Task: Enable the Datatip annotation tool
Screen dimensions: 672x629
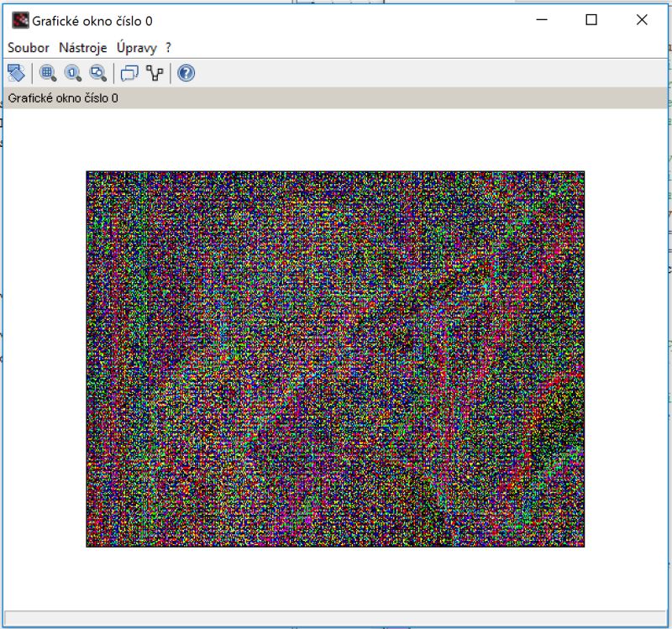Action: click(x=130, y=74)
